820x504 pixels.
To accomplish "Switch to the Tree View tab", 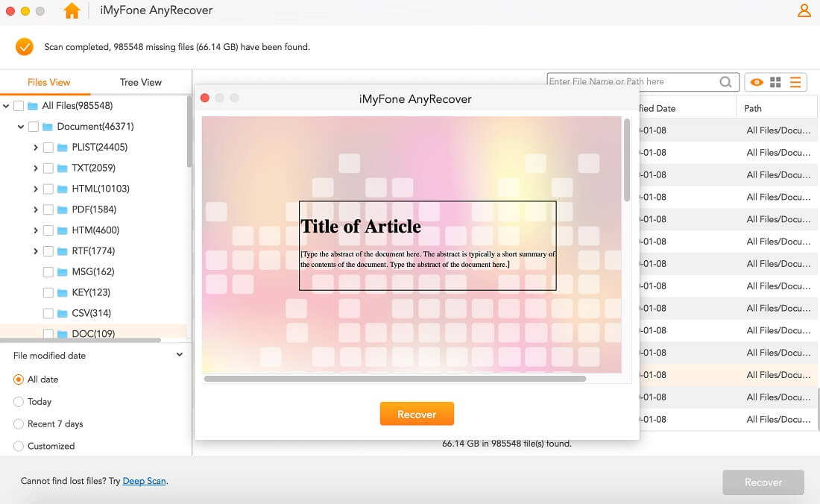I will (x=140, y=82).
